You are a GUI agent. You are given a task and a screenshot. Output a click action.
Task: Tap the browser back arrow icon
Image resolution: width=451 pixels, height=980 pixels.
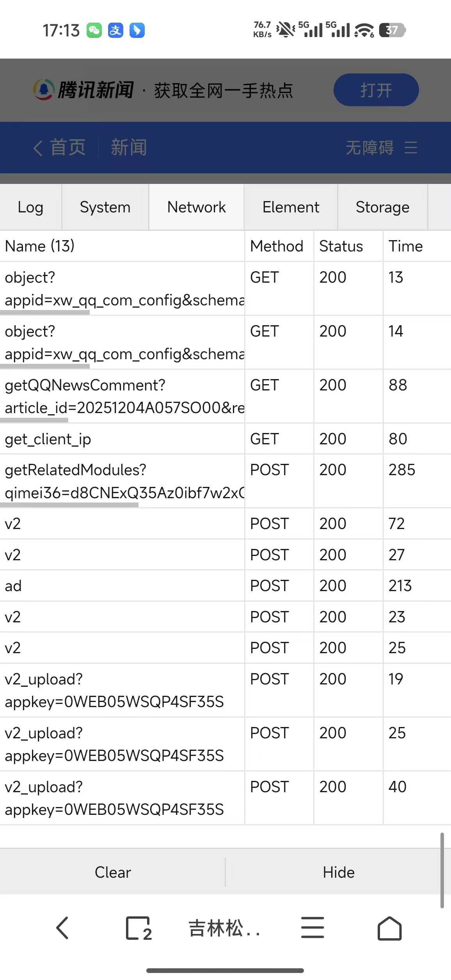click(x=62, y=928)
